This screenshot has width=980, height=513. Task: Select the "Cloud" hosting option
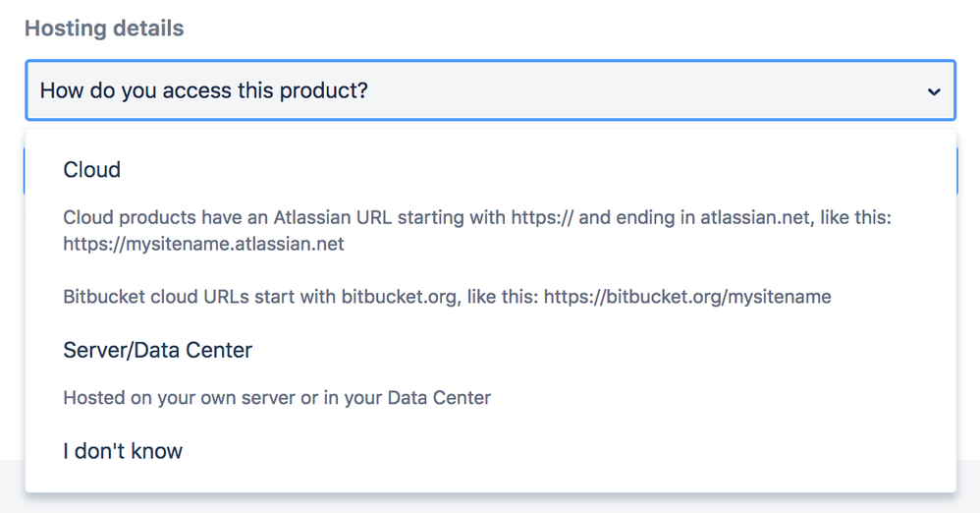[x=92, y=170]
